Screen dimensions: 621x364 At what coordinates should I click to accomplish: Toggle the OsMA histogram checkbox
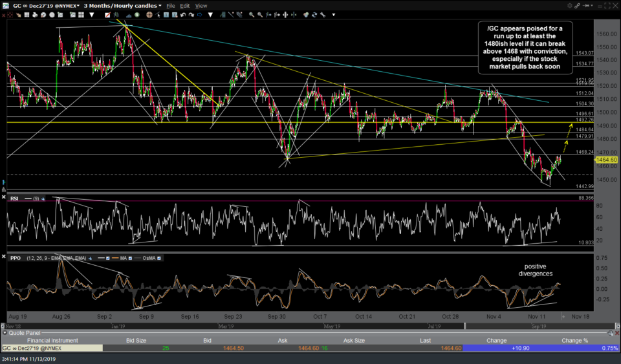click(160, 258)
